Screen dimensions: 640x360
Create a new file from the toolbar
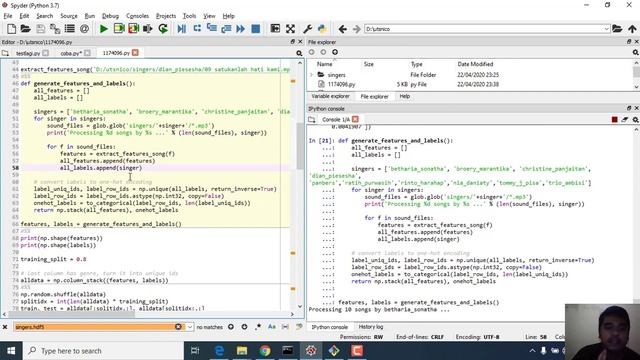coord(11,29)
